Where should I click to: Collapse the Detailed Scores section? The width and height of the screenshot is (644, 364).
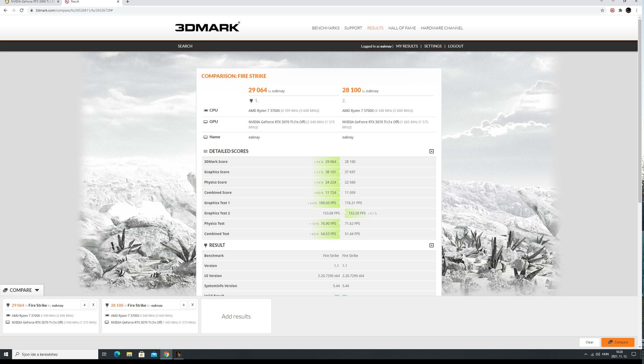432,151
